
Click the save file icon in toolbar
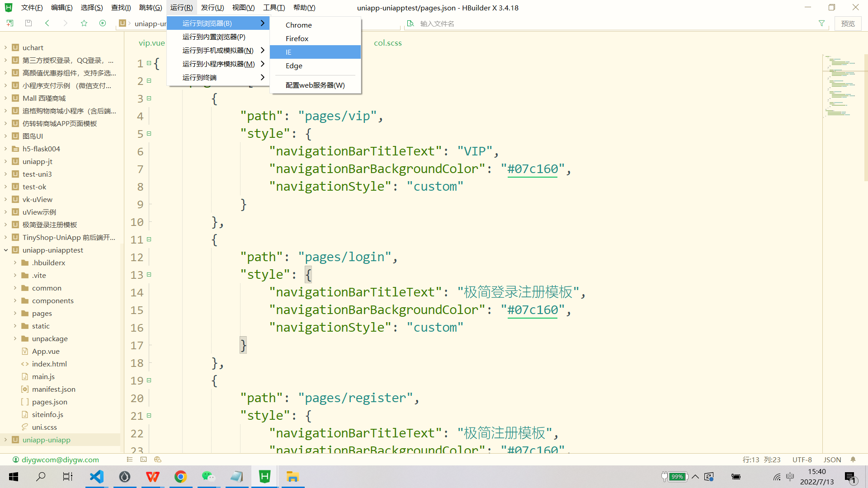pyautogui.click(x=28, y=23)
